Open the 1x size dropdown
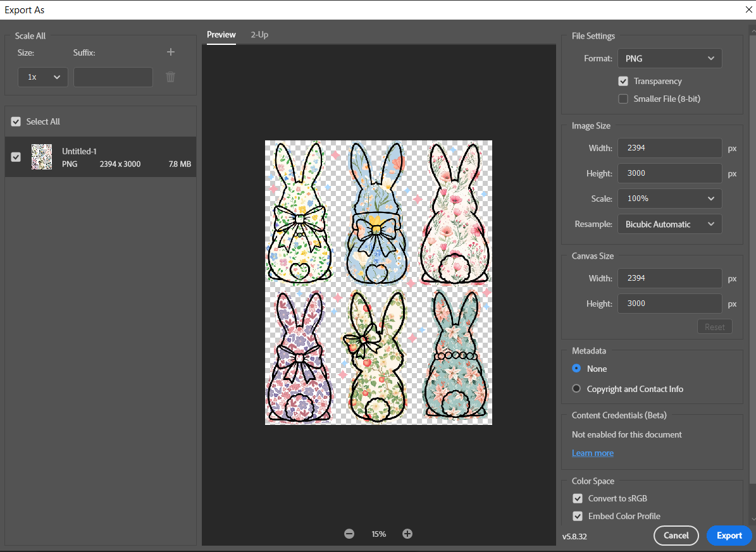This screenshot has width=756, height=552. pyautogui.click(x=43, y=77)
